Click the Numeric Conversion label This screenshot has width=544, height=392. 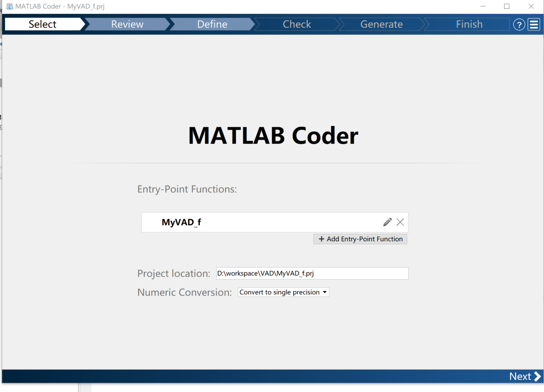185,292
